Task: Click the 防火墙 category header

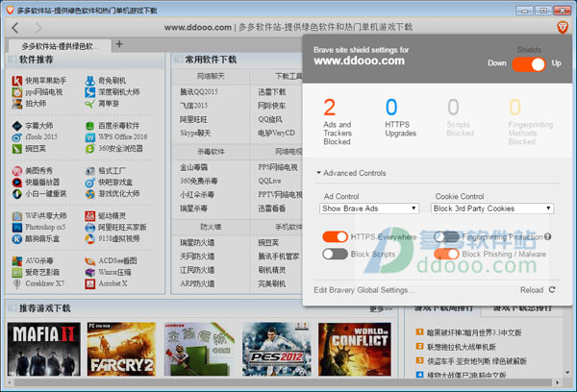Action: [211, 227]
